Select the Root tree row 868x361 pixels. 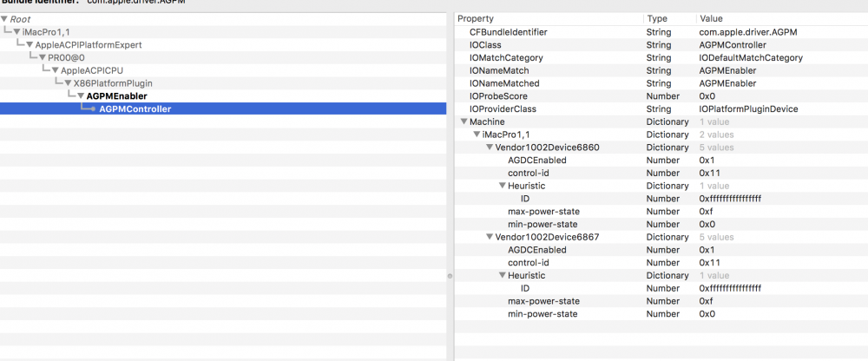tap(223, 19)
